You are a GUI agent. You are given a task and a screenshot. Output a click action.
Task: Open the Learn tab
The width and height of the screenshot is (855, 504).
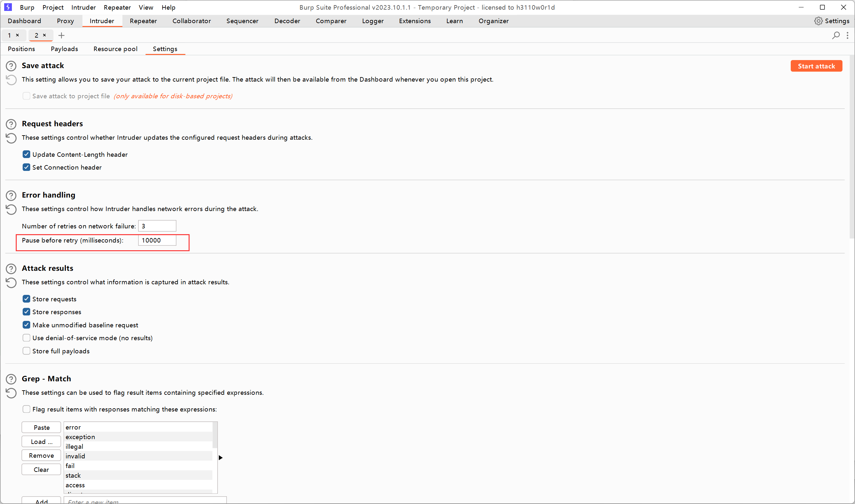455,21
